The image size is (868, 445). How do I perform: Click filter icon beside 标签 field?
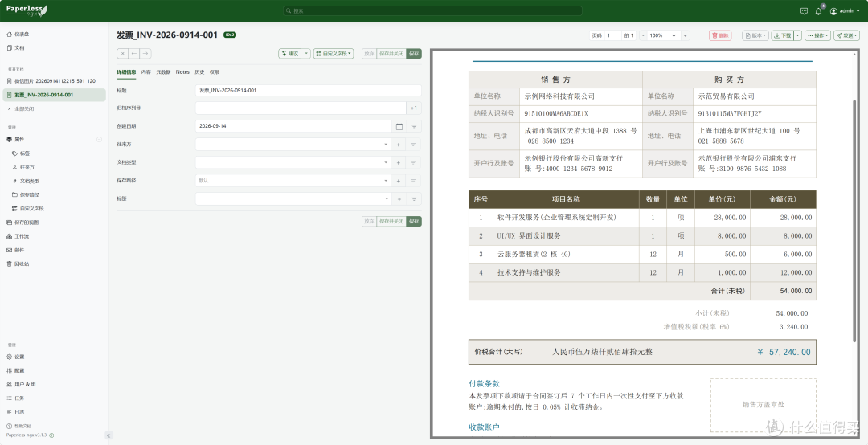[414, 198]
